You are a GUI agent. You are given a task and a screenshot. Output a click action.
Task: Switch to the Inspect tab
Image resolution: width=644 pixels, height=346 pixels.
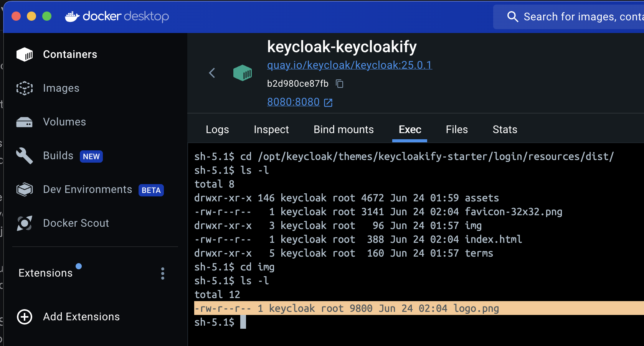[271, 130]
